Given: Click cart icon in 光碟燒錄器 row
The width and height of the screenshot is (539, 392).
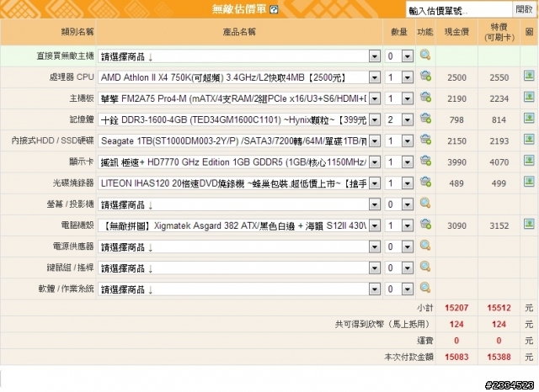Looking at the screenshot, I should pyautogui.click(x=425, y=182).
